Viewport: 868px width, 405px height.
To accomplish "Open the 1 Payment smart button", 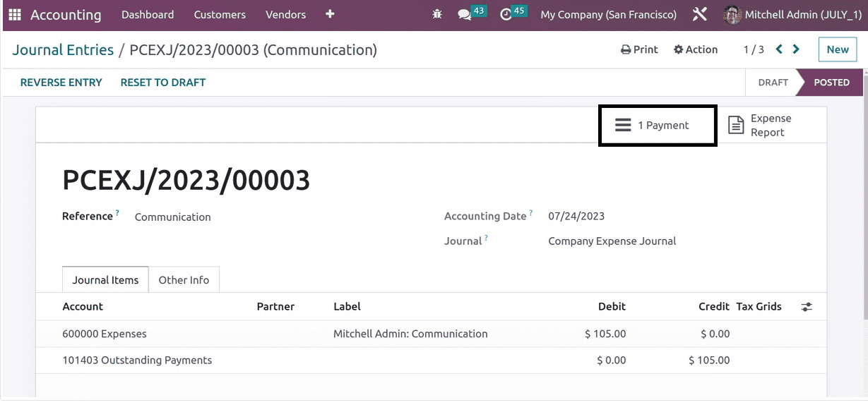I will pos(658,126).
